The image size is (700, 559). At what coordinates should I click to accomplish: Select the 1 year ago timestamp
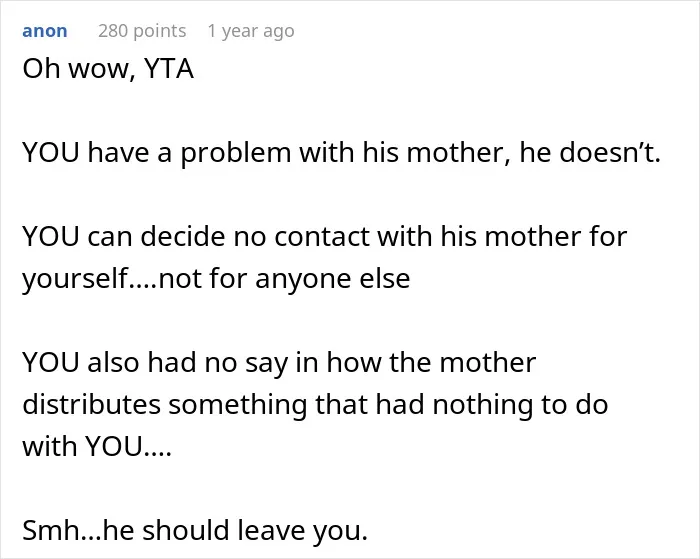[x=251, y=31]
